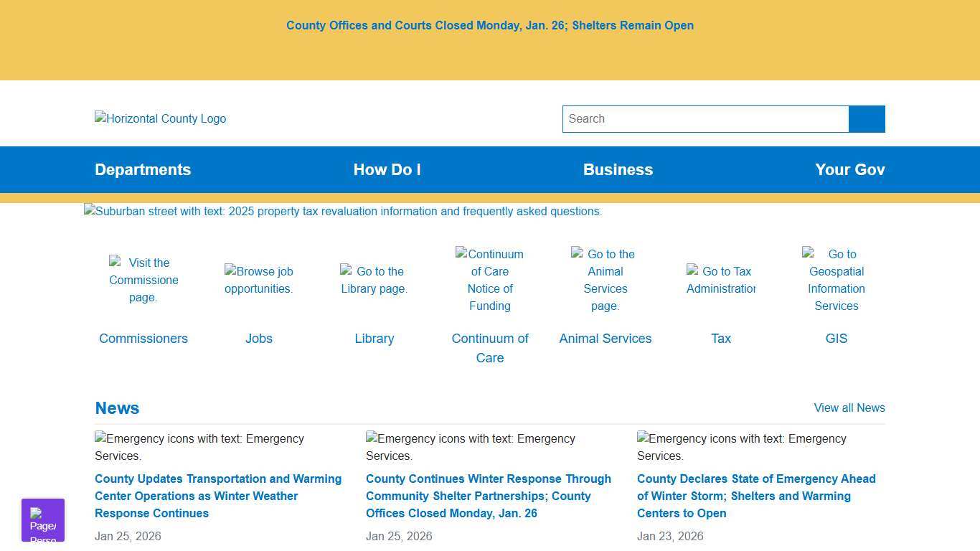Click the purple accessibility widget button
Screen dimensions: 980x551
(x=43, y=520)
